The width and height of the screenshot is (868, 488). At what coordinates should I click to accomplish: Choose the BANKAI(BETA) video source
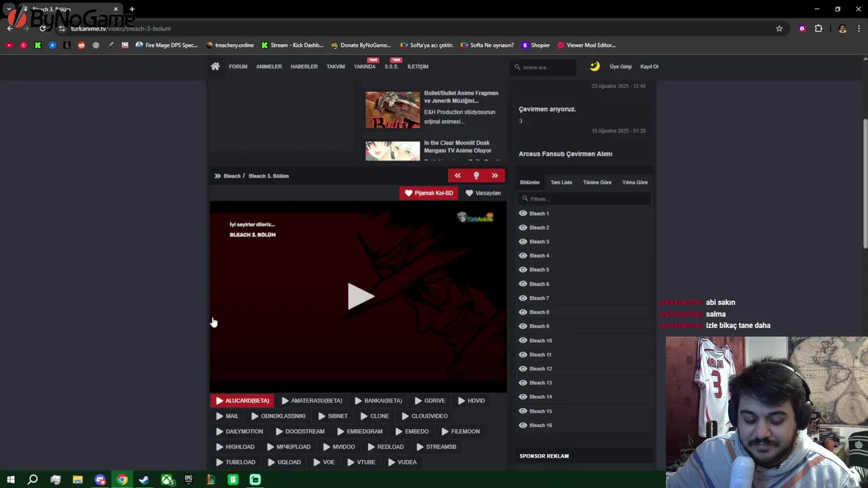pos(378,401)
